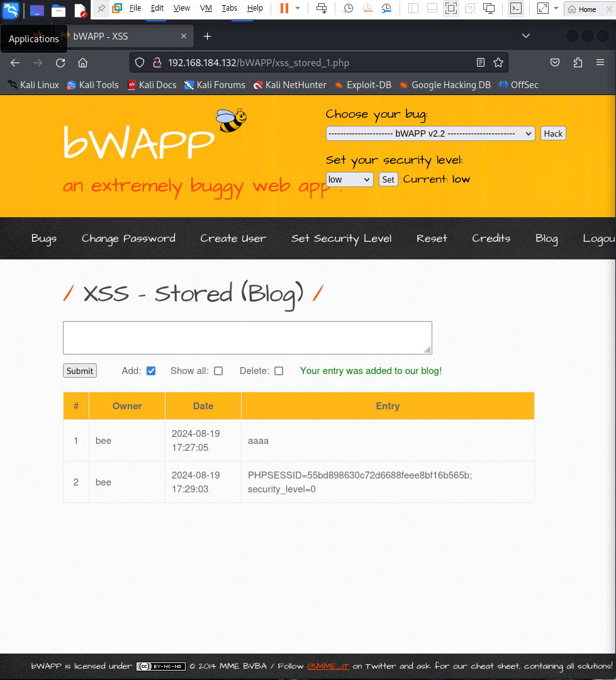Open the OffSec bookmark

pyautogui.click(x=518, y=85)
